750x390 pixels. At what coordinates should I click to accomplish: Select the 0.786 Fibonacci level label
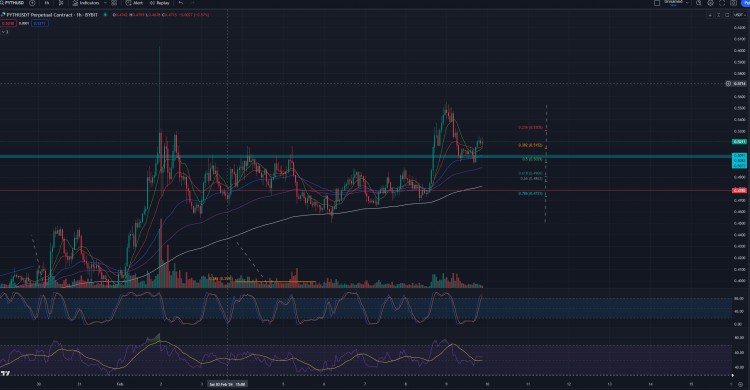[x=530, y=194]
